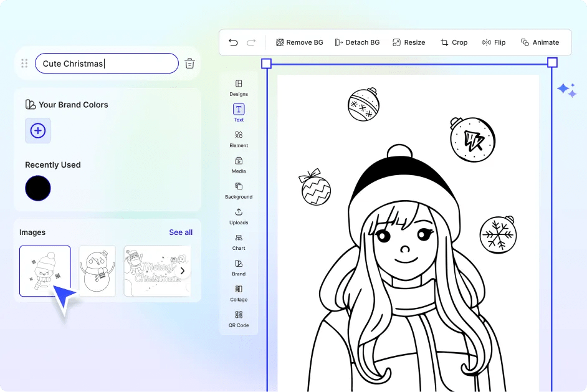This screenshot has width=587, height=392.
Task: Open the Uploads sidebar panel
Action: pos(239,217)
